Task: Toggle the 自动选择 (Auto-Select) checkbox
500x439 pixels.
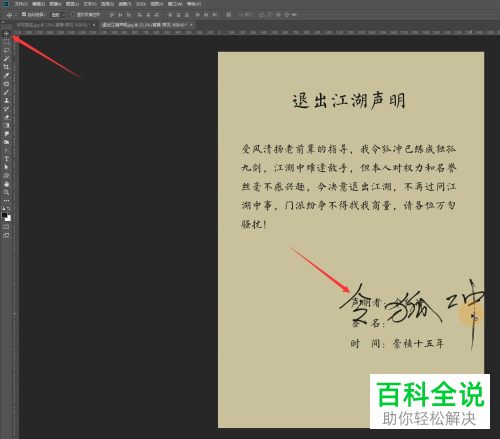Action: (24, 14)
